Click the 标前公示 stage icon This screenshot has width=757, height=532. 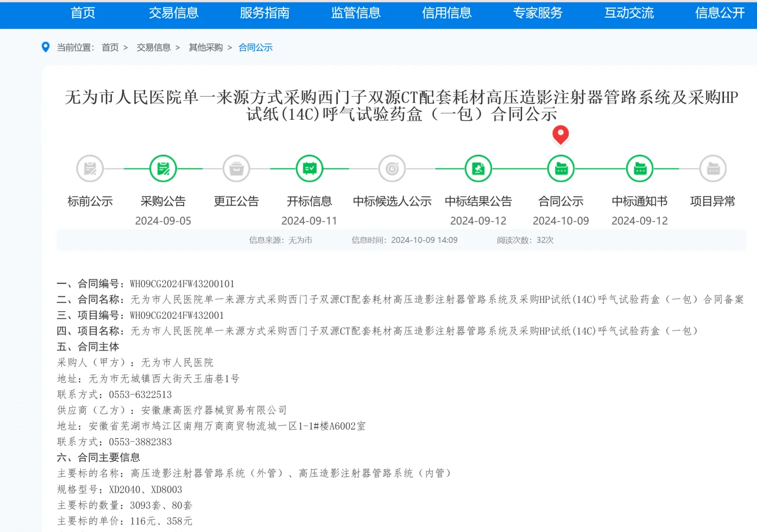[90, 168]
